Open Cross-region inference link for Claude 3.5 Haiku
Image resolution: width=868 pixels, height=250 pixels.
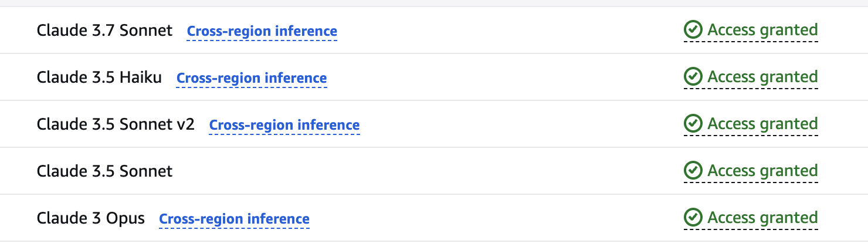tap(252, 78)
